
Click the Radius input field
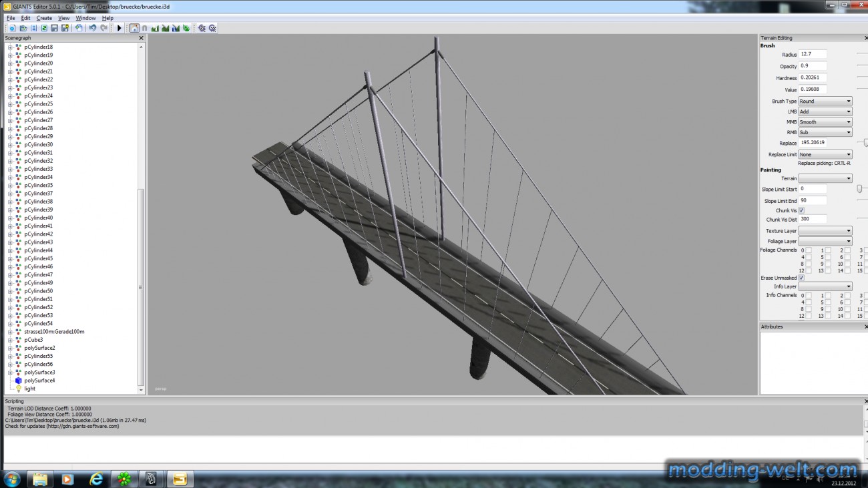(x=813, y=54)
